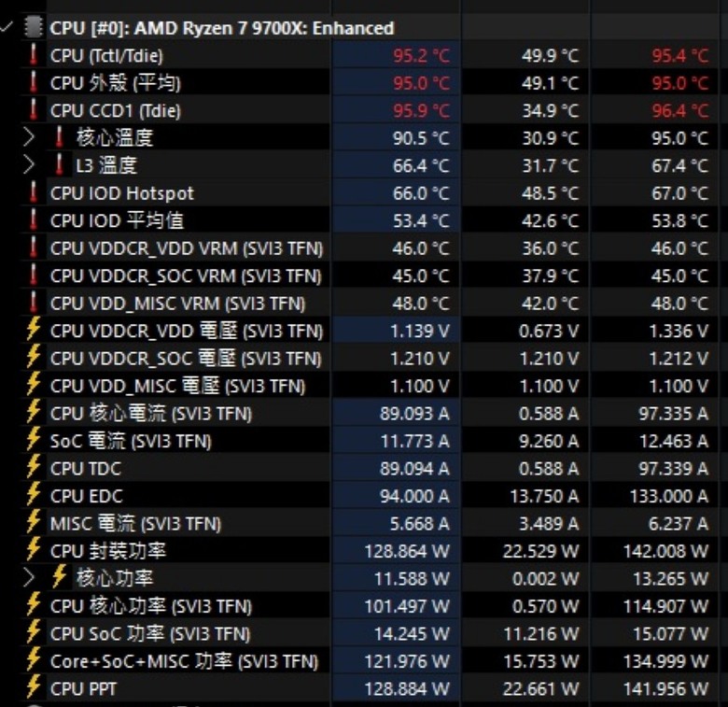This screenshot has width=728, height=707.
Task: Click the 133.000 A maximum EDC value
Action: point(669,496)
